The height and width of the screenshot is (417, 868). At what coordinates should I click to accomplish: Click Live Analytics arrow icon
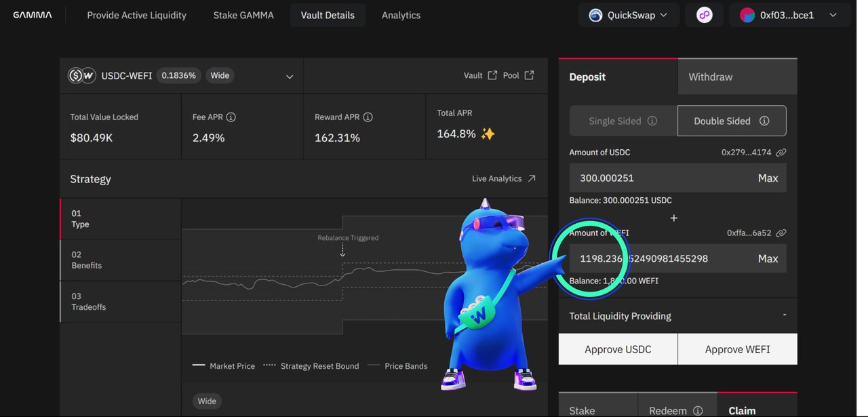pyautogui.click(x=532, y=178)
